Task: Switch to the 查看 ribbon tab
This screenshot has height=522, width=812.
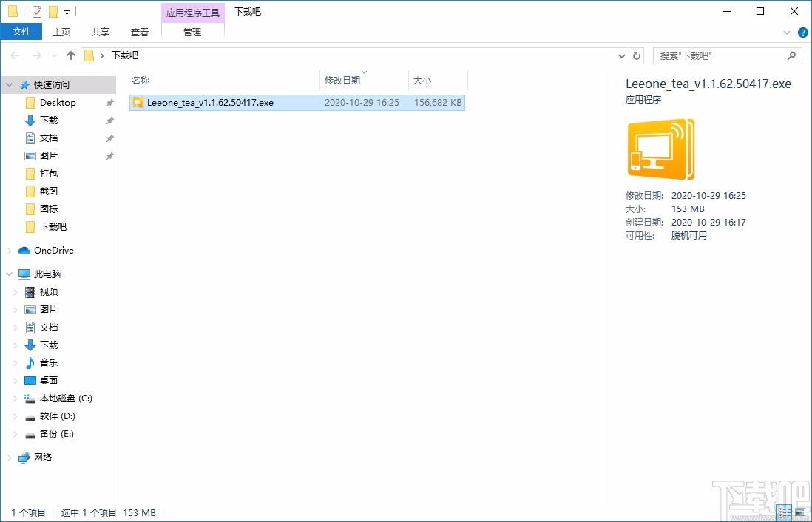Action: (x=139, y=32)
